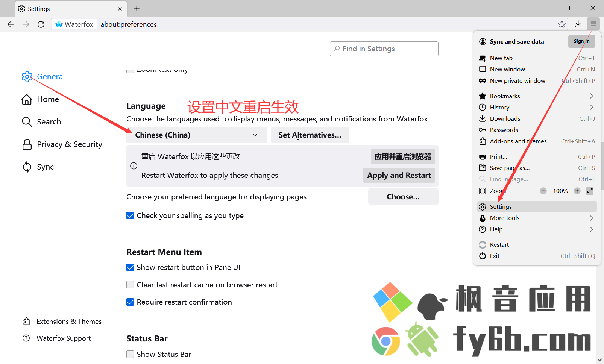Click the Sync and save data account icon
This screenshot has width=604, height=364.
point(483,42)
